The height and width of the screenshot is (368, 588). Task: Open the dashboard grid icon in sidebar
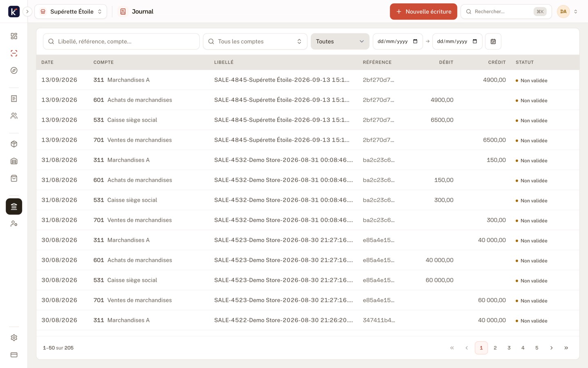tap(14, 36)
